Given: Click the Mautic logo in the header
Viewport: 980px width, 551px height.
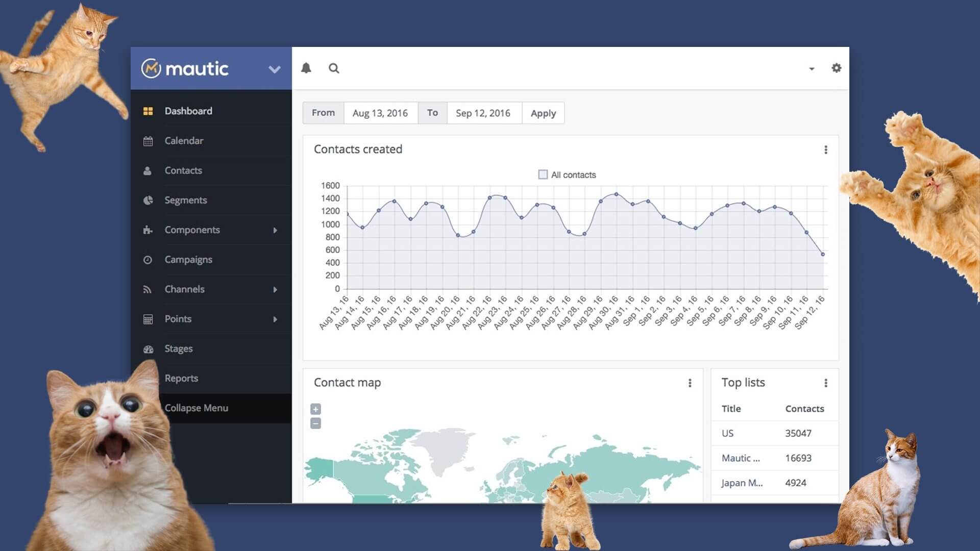Looking at the screenshot, I should 185,68.
